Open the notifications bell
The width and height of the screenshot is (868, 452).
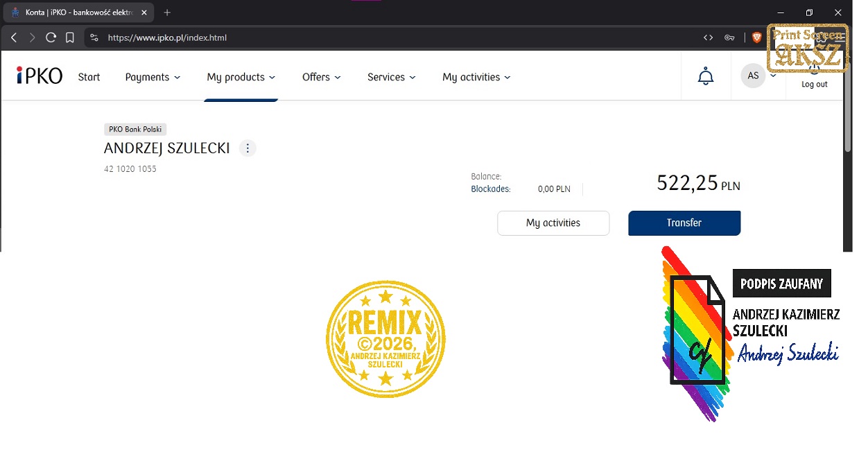coord(705,76)
